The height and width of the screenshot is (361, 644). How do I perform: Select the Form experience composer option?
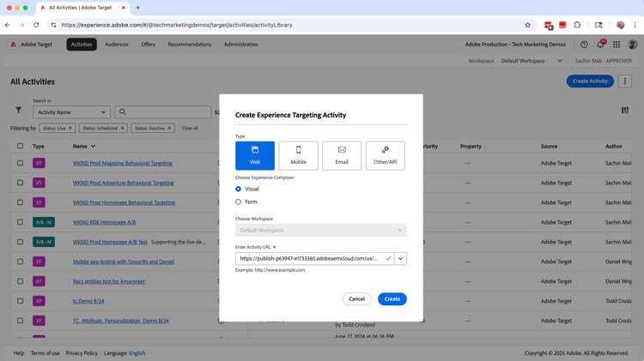click(239, 202)
